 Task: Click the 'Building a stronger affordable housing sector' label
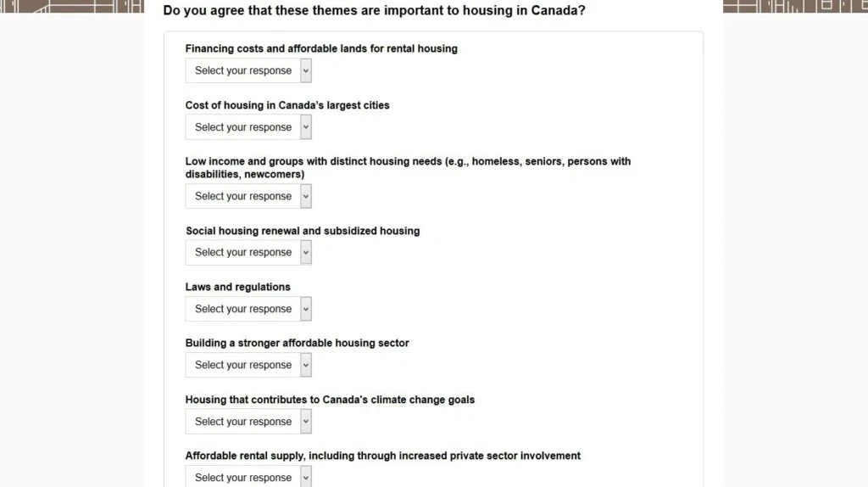pyautogui.click(x=297, y=344)
